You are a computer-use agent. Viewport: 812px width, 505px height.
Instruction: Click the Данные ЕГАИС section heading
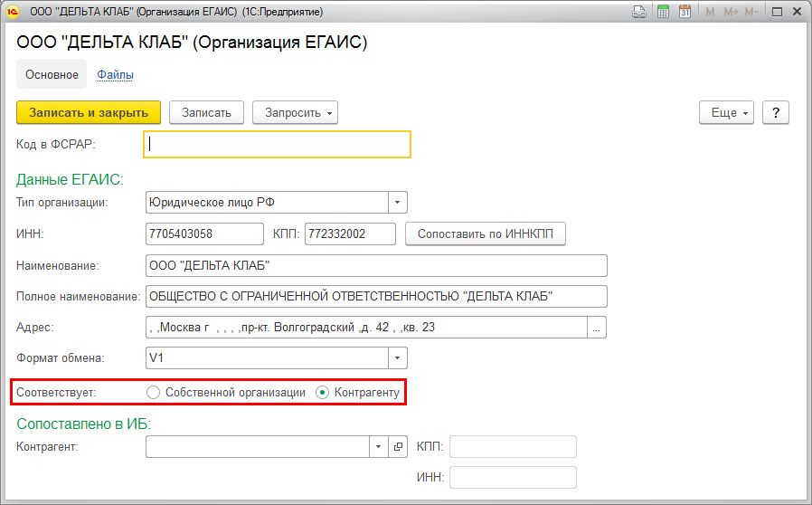[x=70, y=179]
